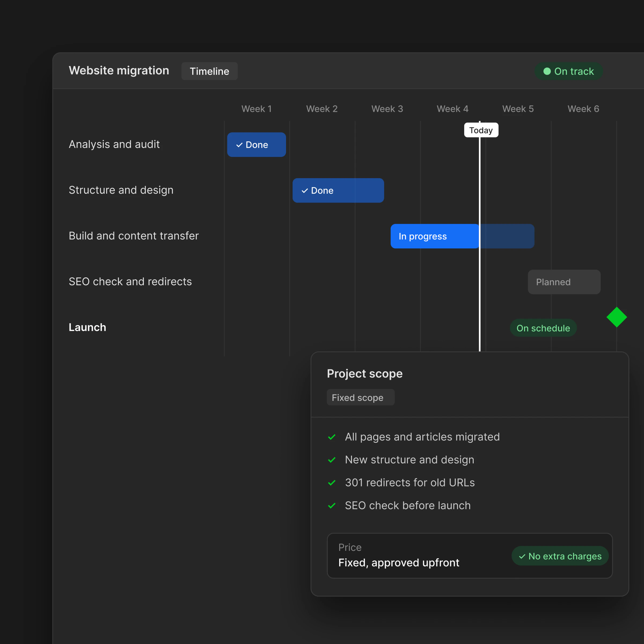The height and width of the screenshot is (644, 644).
Task: Click checkmark icon in Analysis Done bar
Action: (x=239, y=145)
